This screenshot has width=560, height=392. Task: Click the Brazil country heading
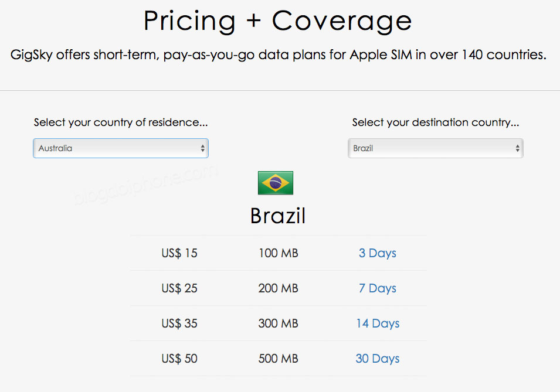(x=278, y=216)
